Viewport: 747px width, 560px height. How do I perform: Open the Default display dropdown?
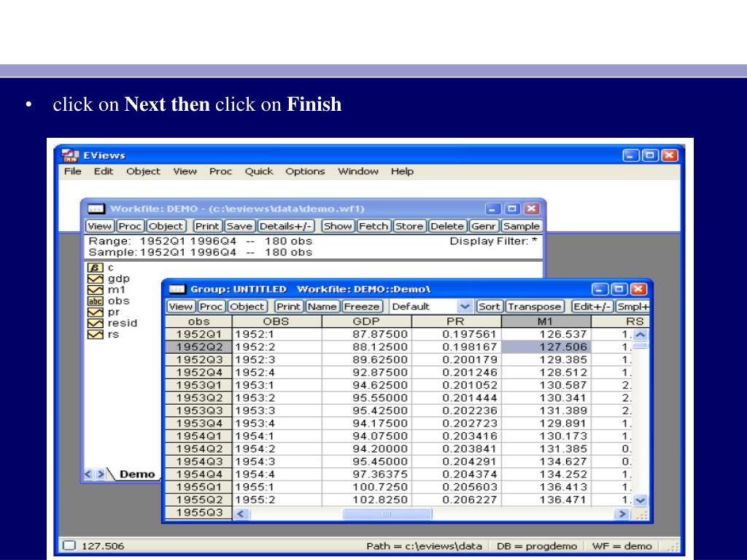465,307
